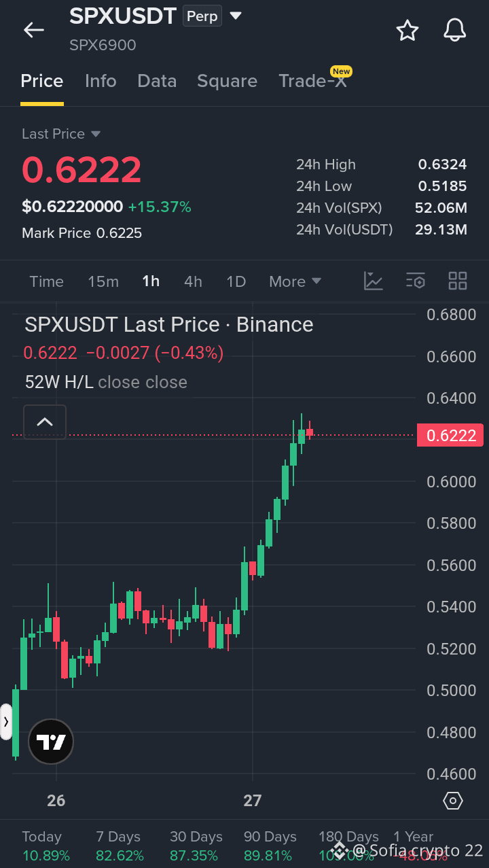Click the 24h Low value 0.5185

442,186
